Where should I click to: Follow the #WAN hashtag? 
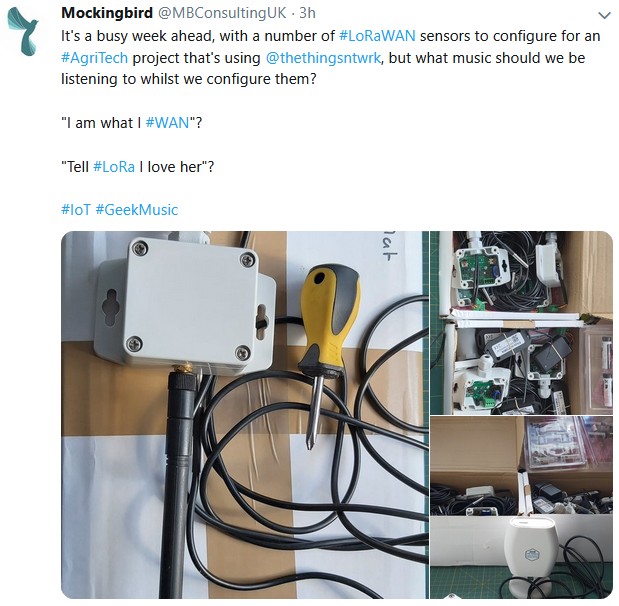167,123
